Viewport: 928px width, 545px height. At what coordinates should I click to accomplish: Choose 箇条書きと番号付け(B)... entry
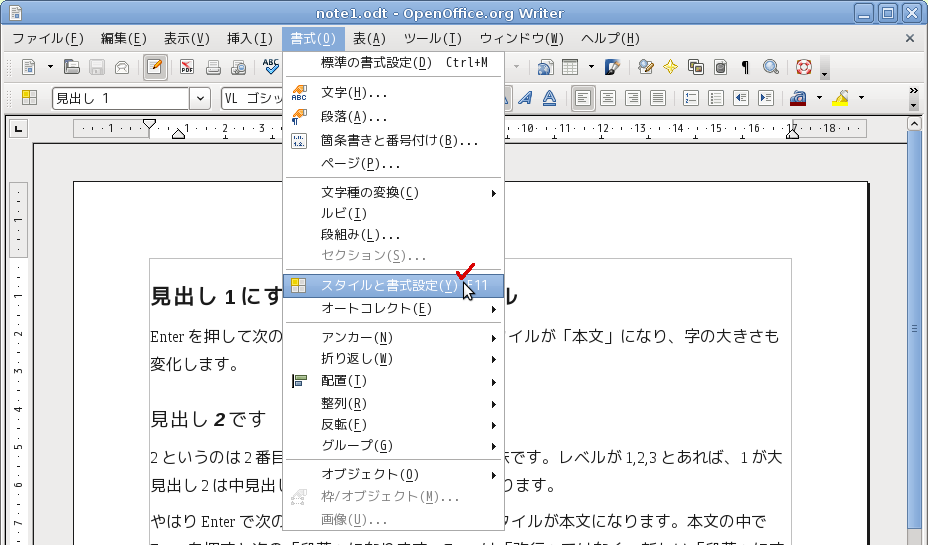click(394, 141)
